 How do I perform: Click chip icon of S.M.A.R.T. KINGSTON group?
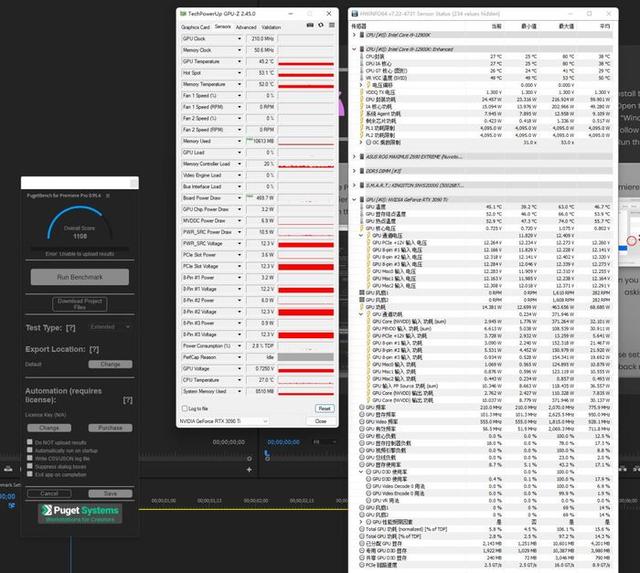coord(362,185)
